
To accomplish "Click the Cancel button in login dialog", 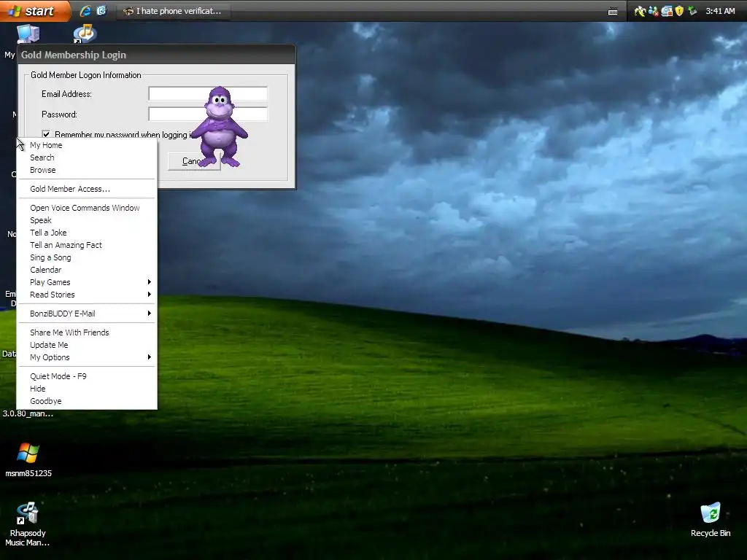I will tap(194, 161).
